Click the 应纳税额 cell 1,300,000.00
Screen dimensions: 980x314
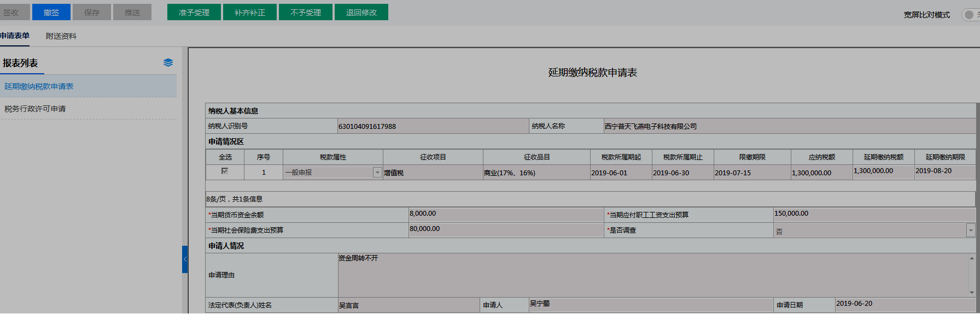821,173
